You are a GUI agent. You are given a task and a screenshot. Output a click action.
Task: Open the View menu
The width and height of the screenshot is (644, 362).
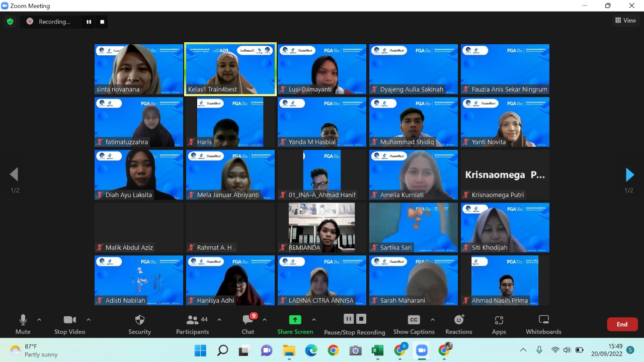click(x=626, y=20)
